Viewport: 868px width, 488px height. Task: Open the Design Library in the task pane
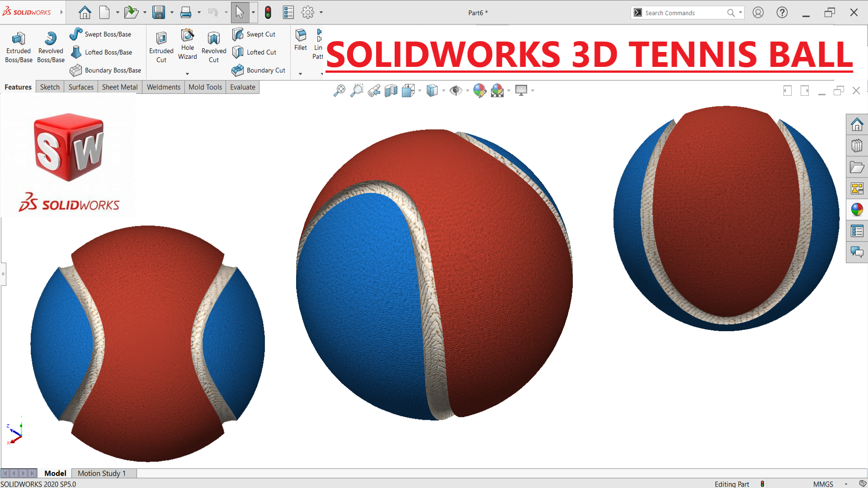click(857, 145)
